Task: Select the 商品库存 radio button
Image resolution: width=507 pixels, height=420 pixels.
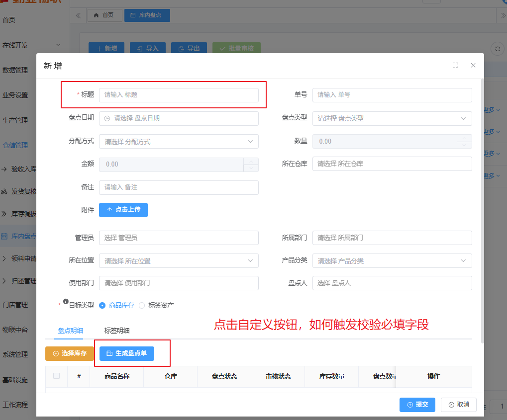Action: (102, 305)
